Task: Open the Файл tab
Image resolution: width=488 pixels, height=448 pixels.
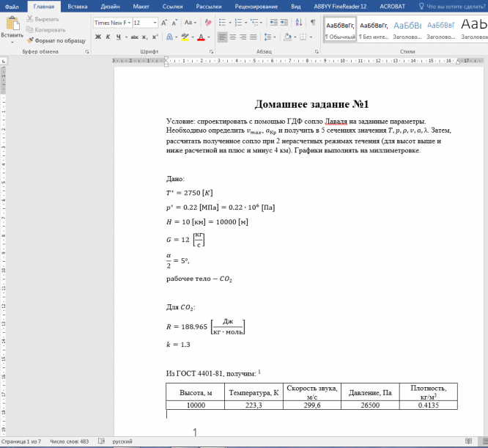Action: coord(12,6)
